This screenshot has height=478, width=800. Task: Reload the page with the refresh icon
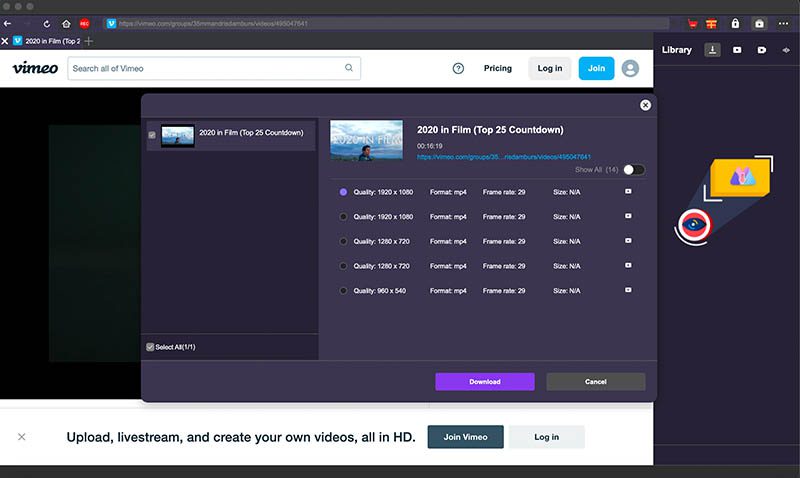click(46, 23)
